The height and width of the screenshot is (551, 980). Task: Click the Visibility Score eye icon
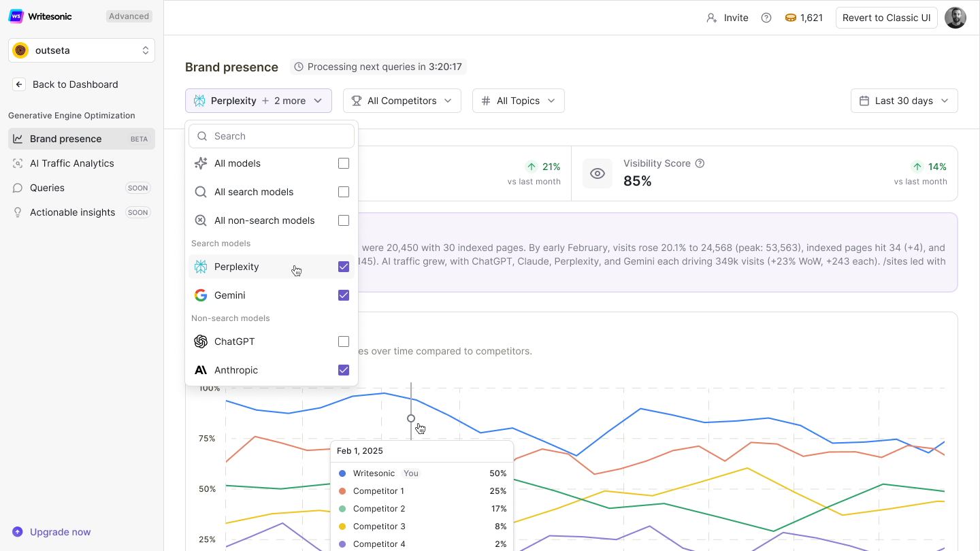click(x=598, y=173)
